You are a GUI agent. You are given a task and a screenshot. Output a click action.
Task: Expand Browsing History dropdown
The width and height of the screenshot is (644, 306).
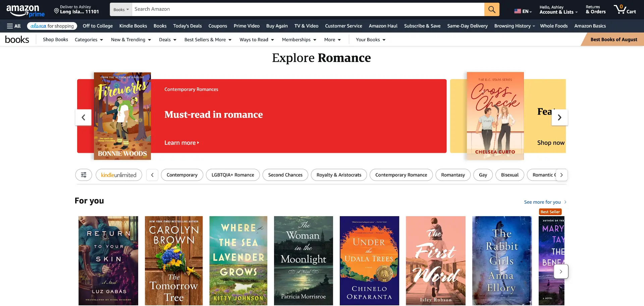515,26
